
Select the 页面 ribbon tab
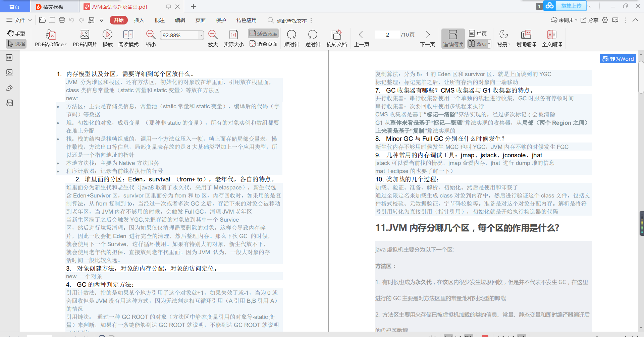(200, 20)
